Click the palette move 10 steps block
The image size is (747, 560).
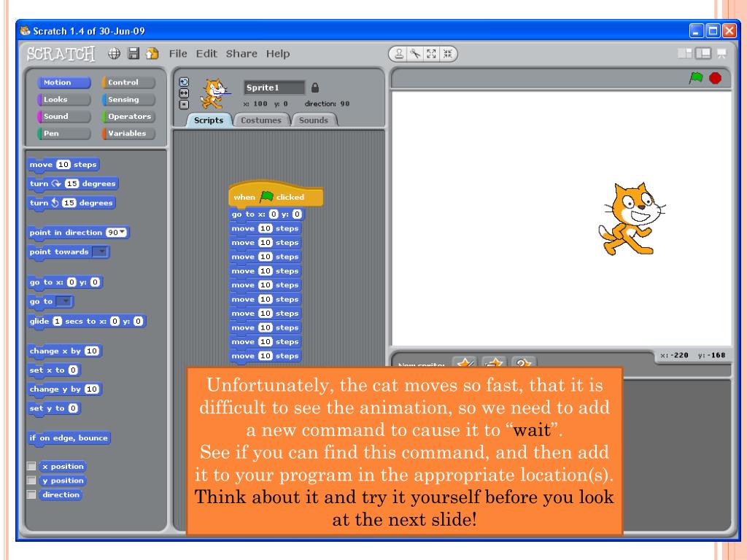pos(63,164)
